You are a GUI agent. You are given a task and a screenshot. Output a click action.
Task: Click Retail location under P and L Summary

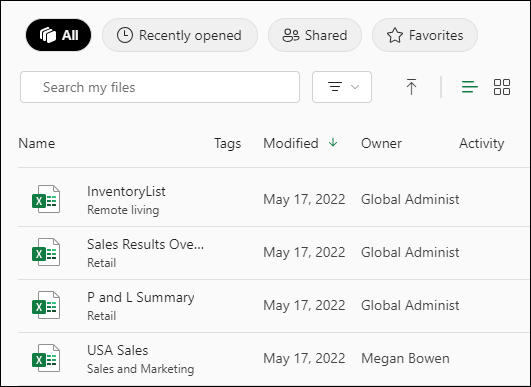pos(102,316)
